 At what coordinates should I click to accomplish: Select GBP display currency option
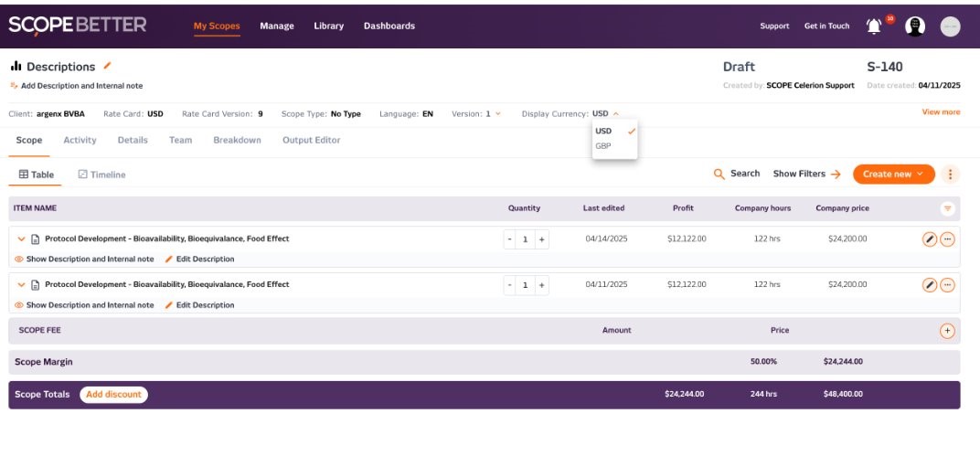point(614,146)
